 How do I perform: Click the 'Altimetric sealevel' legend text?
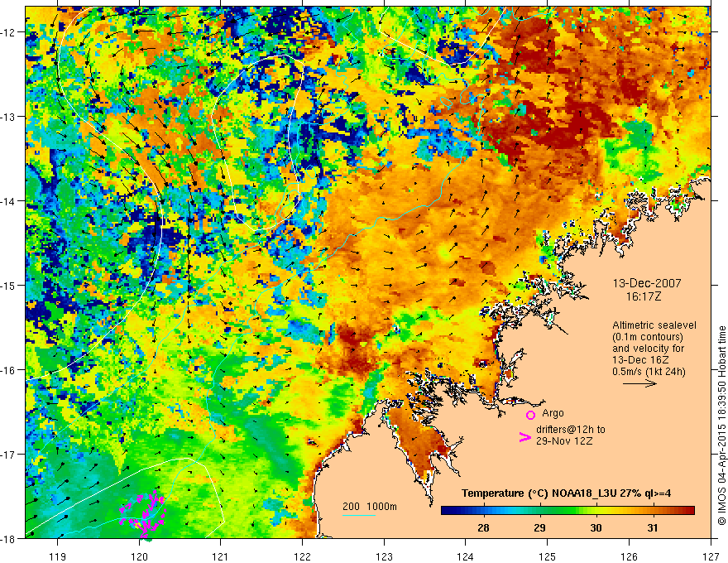point(654,325)
